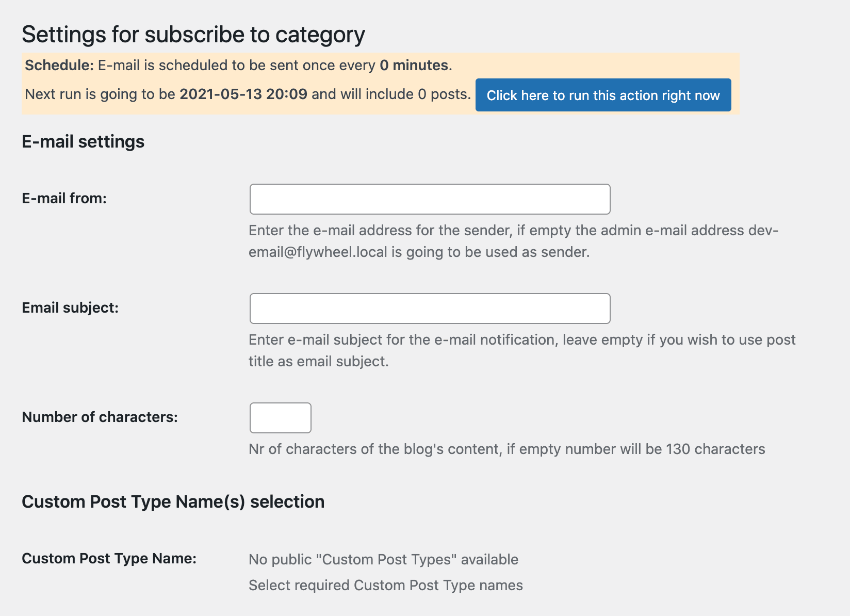Click the 'E-mail settings' section heading
The image size is (850, 616).
pos(83,141)
